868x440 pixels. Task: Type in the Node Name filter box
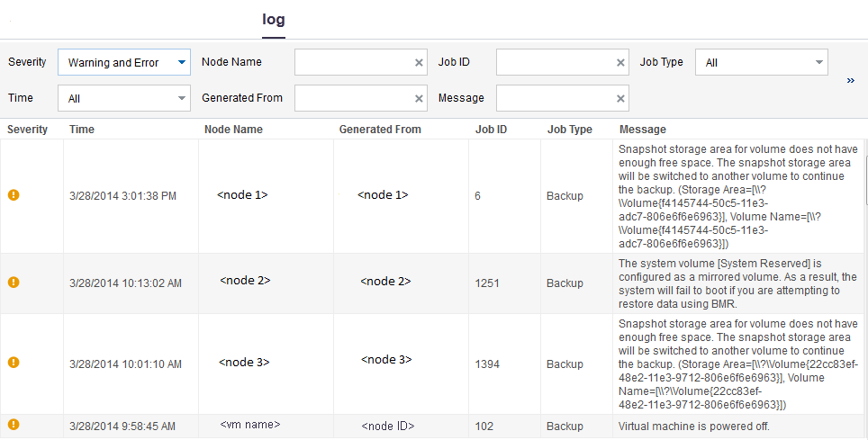(353, 63)
